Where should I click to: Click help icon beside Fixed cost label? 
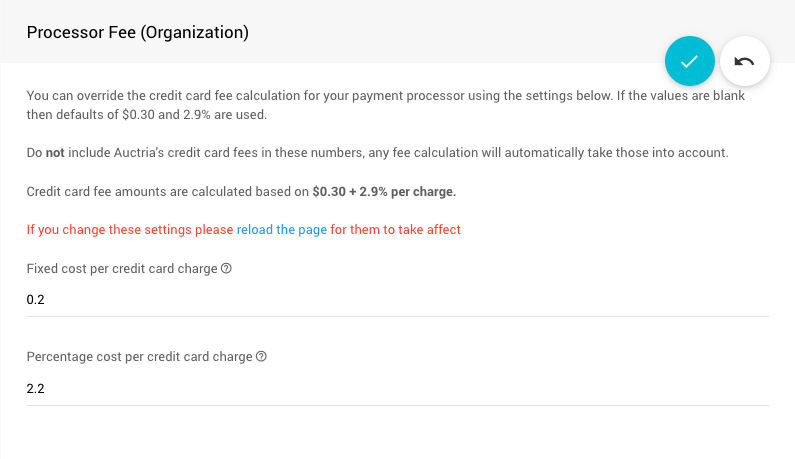tap(226, 269)
